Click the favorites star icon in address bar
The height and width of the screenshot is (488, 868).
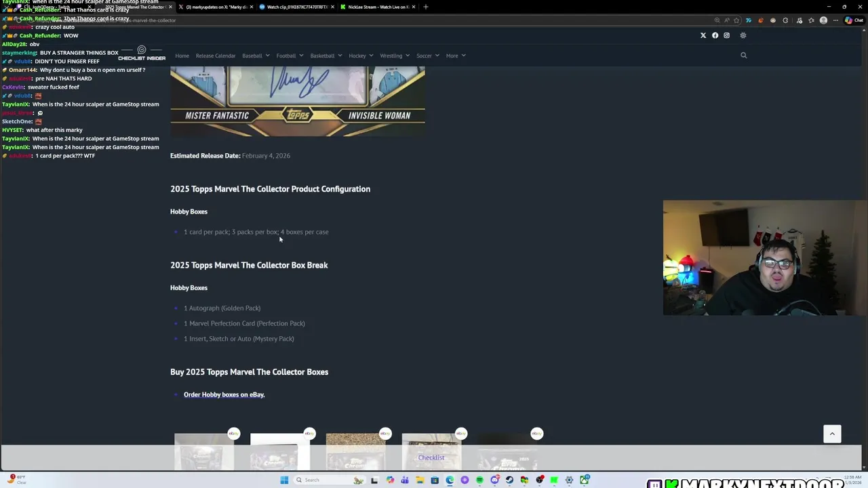736,20
